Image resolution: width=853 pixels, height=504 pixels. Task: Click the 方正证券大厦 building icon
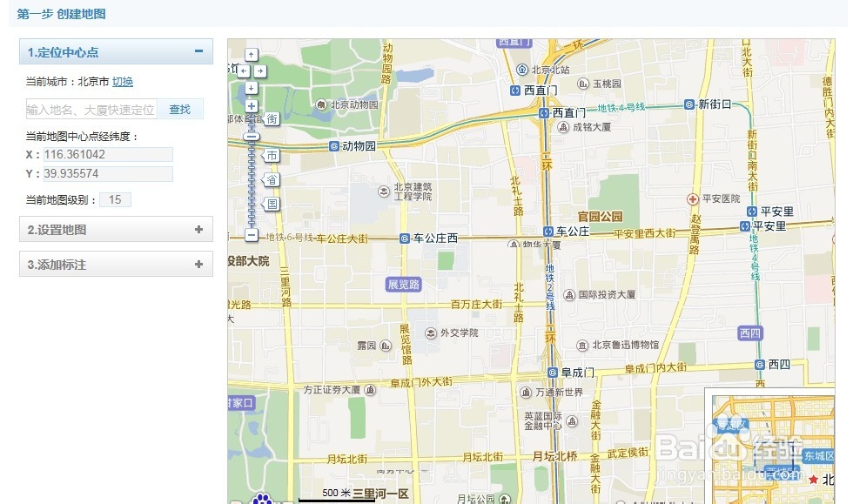pyautogui.click(x=370, y=390)
